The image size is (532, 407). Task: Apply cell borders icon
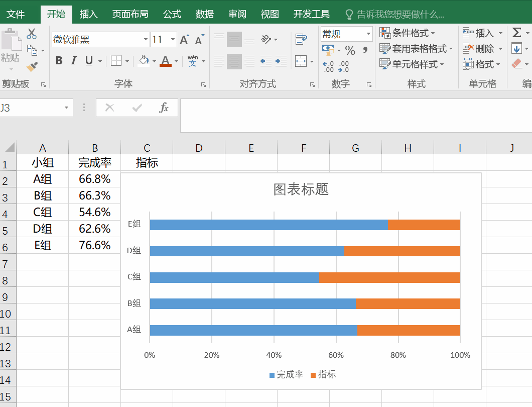116,61
